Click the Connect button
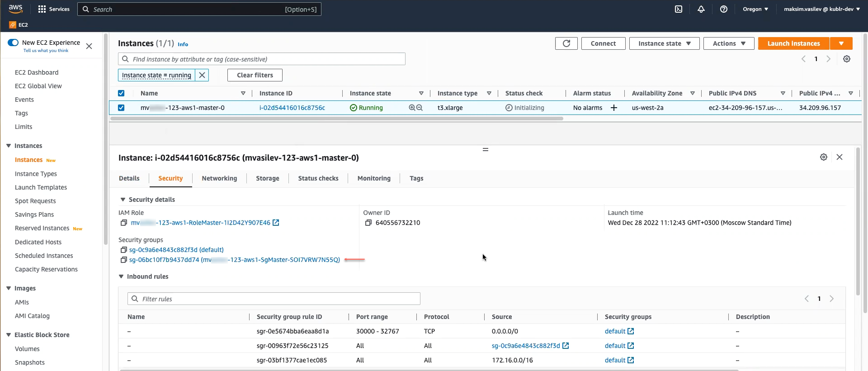The image size is (868, 371). pyautogui.click(x=603, y=43)
